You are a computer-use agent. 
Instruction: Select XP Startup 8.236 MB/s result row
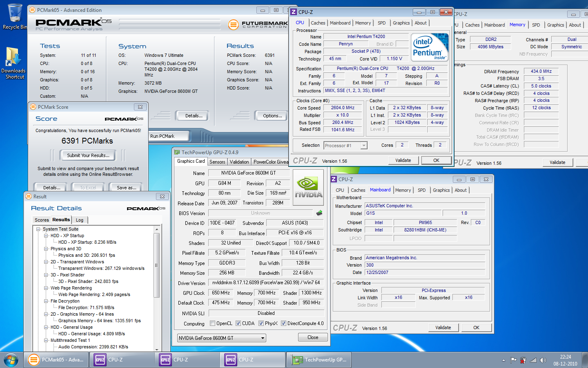coord(87,242)
